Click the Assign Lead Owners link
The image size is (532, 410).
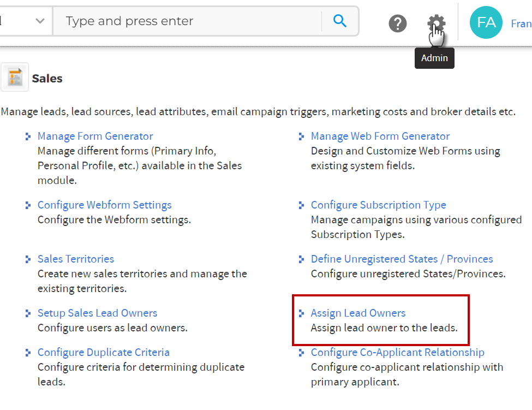tap(358, 313)
